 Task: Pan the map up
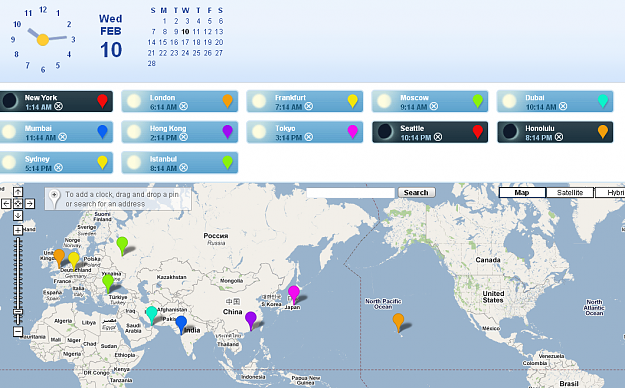click(18, 192)
